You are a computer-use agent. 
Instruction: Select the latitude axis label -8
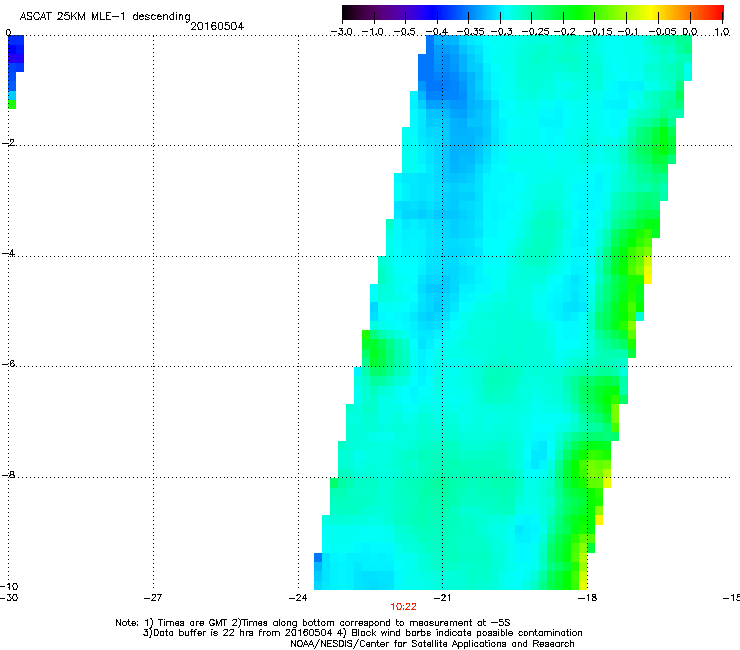(8, 475)
